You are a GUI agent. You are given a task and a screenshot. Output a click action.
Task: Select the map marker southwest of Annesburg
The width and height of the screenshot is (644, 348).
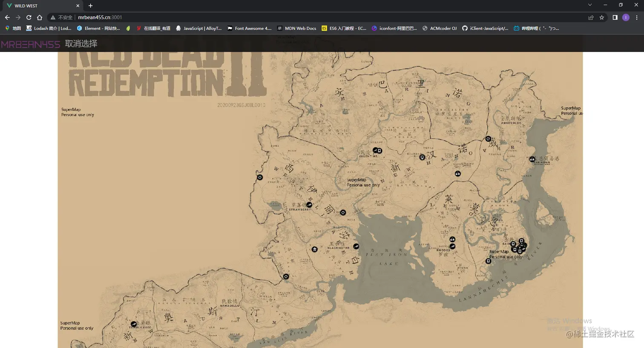[x=488, y=139]
